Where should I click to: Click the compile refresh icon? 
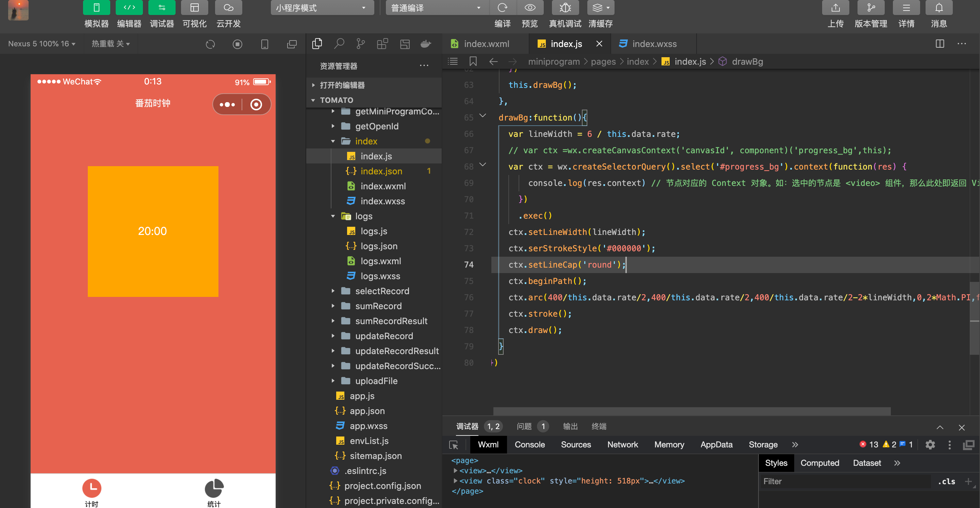(502, 7)
